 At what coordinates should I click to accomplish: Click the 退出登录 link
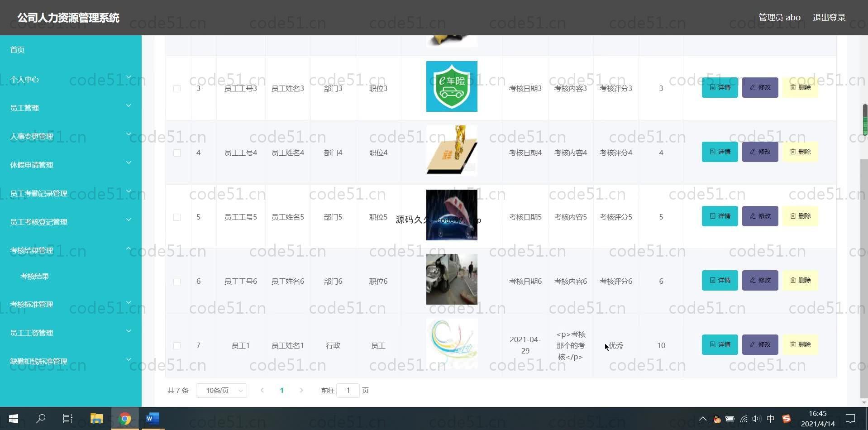[x=829, y=18]
